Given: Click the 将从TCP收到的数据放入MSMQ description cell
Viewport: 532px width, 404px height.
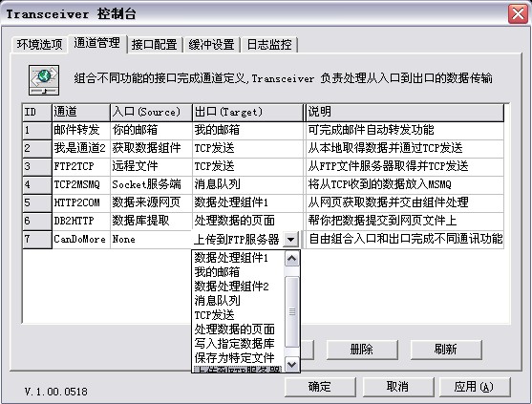Looking at the screenshot, I should click(405, 185).
